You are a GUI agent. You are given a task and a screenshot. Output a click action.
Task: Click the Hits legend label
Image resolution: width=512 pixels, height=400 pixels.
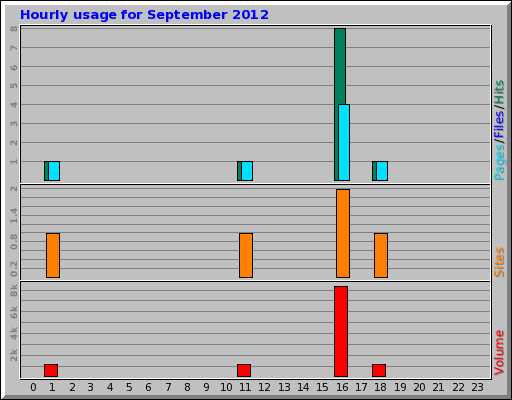499,93
